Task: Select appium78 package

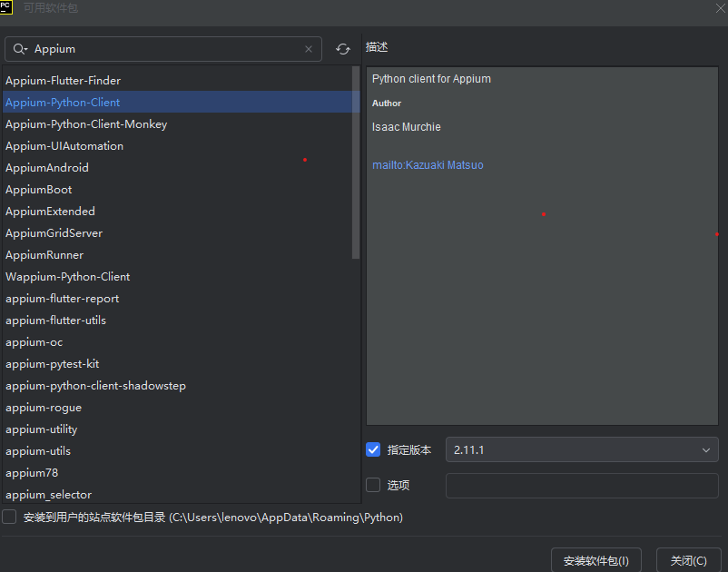Action: [178, 473]
